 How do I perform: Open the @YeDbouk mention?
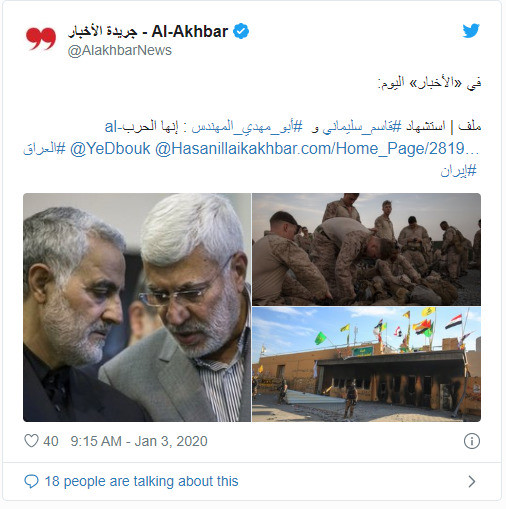click(x=110, y=148)
